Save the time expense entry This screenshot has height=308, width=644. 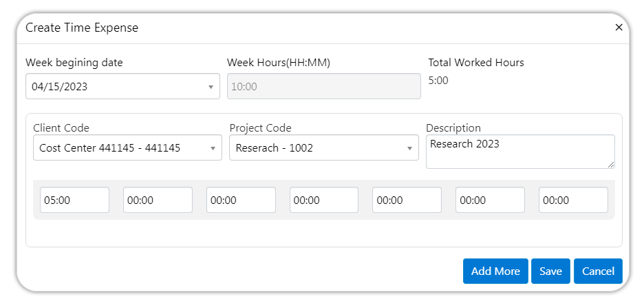pos(550,271)
